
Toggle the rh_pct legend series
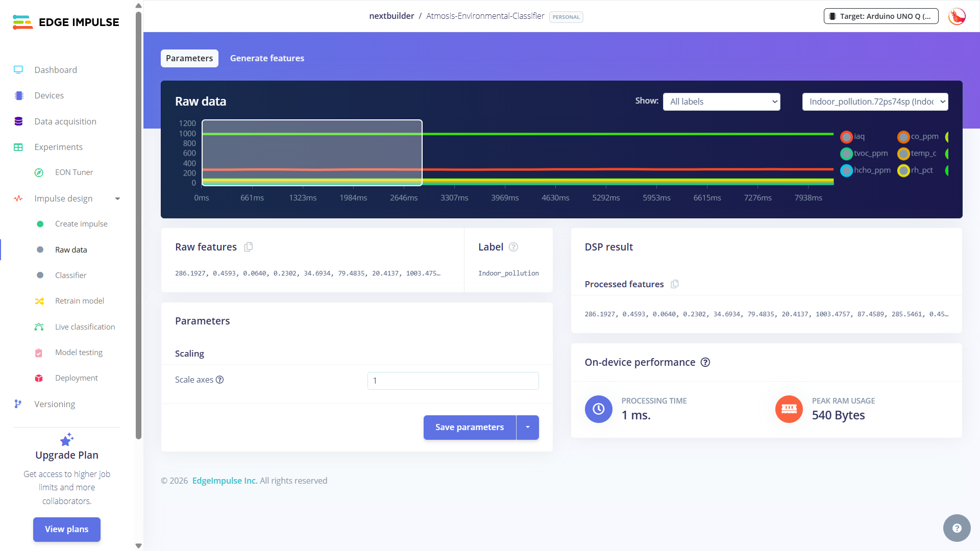(915, 170)
